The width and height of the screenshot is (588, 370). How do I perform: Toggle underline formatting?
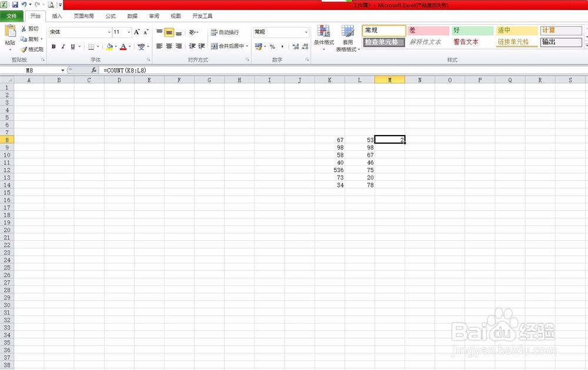tap(72, 46)
